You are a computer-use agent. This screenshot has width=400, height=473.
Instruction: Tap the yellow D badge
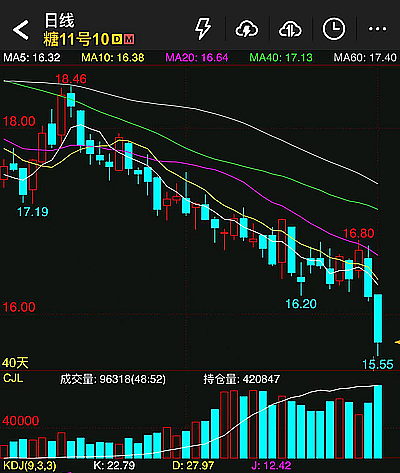117,39
